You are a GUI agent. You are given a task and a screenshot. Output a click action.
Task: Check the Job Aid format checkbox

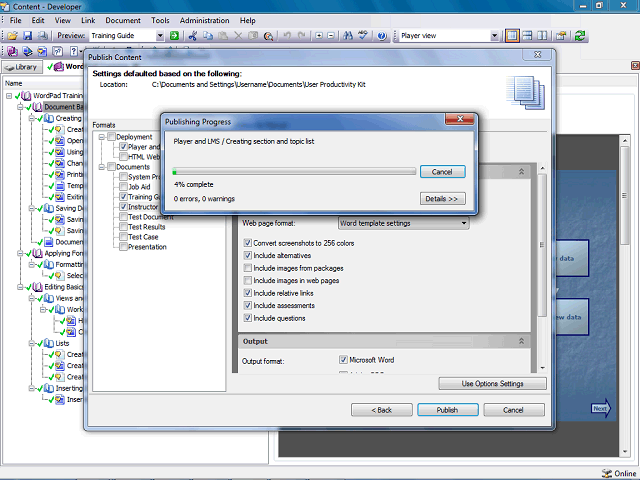[123, 187]
